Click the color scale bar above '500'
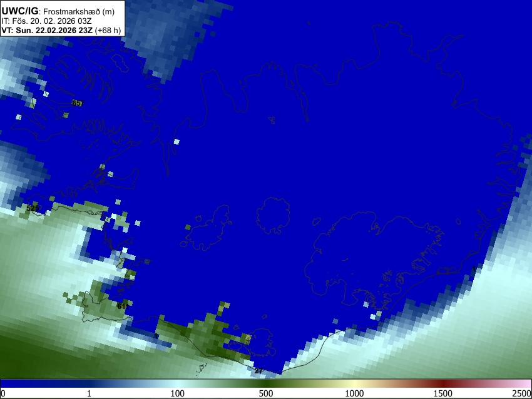The height and width of the screenshot is (399, 532). pos(265,383)
